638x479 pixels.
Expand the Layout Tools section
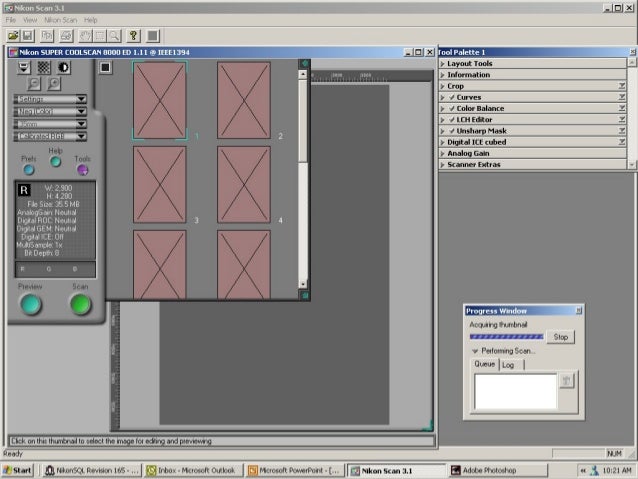tap(442, 64)
